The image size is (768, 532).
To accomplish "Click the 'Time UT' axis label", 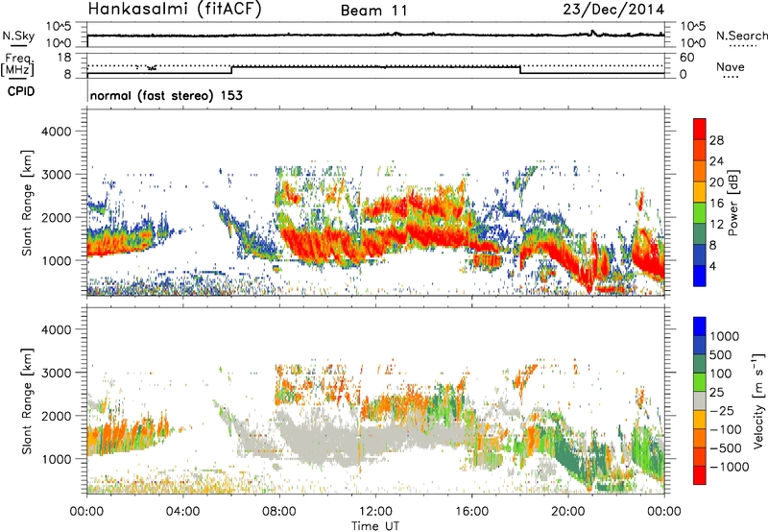I will 375,525.
